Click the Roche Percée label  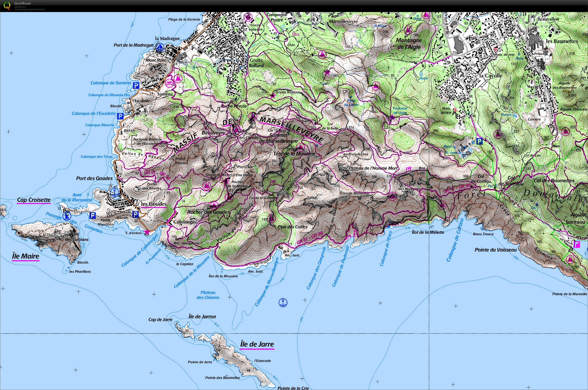[234, 106]
